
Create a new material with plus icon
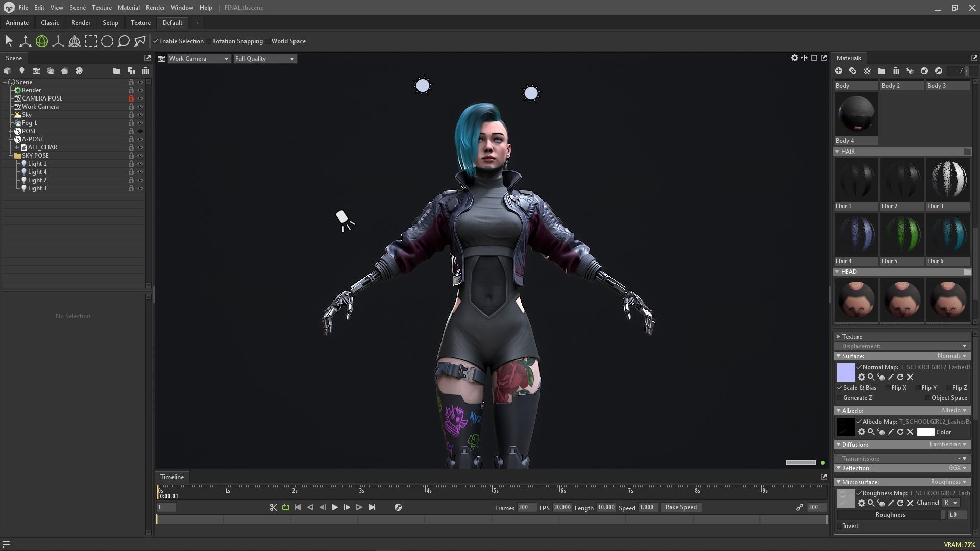839,71
